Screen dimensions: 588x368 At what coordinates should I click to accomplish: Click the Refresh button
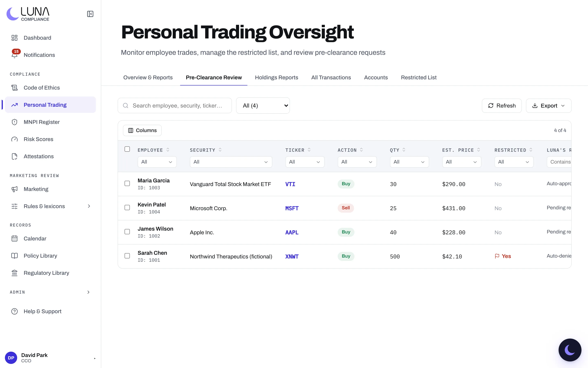tap(502, 106)
